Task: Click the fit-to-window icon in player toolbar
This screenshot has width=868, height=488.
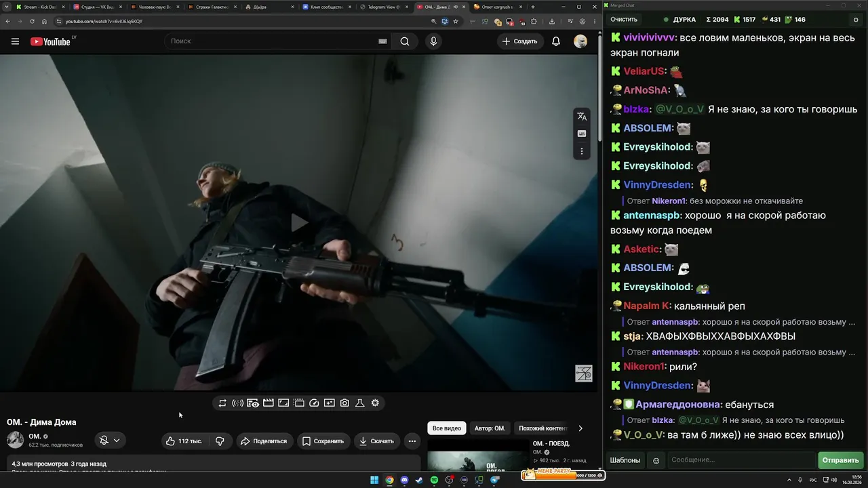Action: coord(283,403)
